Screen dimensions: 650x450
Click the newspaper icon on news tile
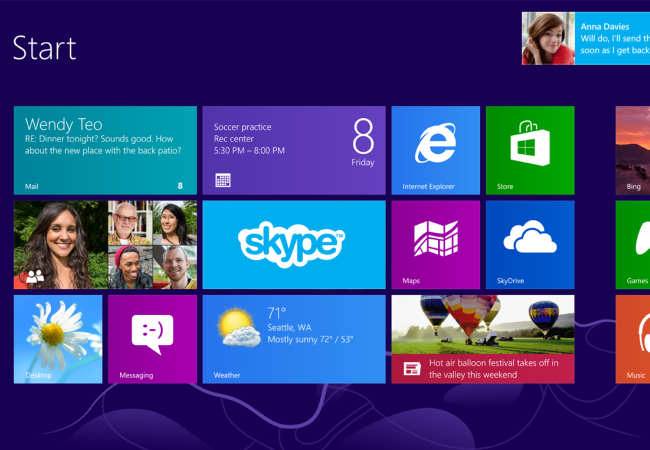[412, 368]
